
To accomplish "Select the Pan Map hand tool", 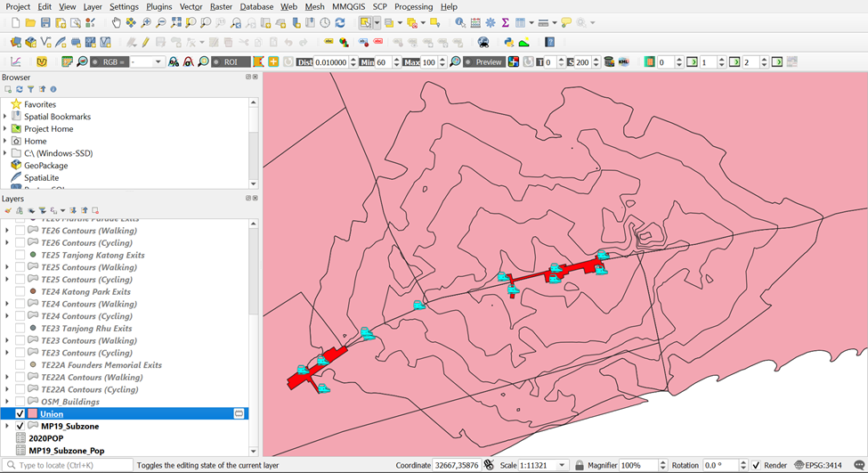I will click(117, 22).
